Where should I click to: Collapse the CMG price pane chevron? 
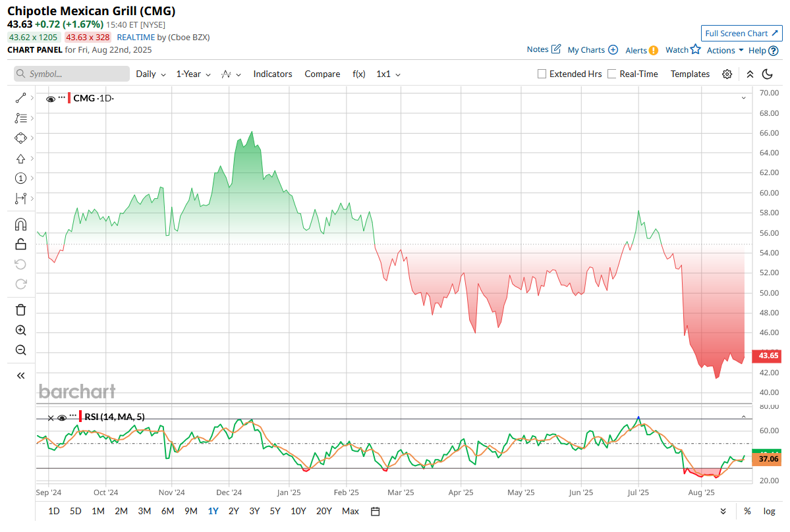point(744,97)
